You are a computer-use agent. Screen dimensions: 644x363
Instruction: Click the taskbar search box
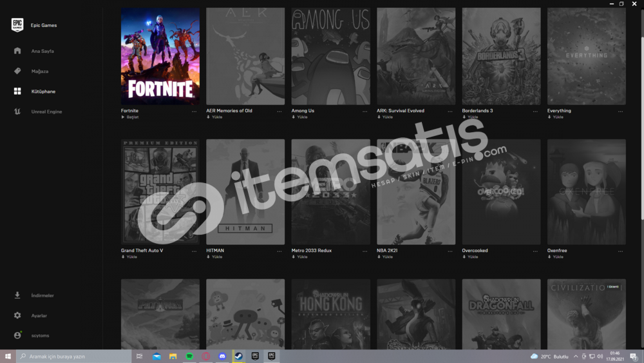pyautogui.click(x=73, y=356)
